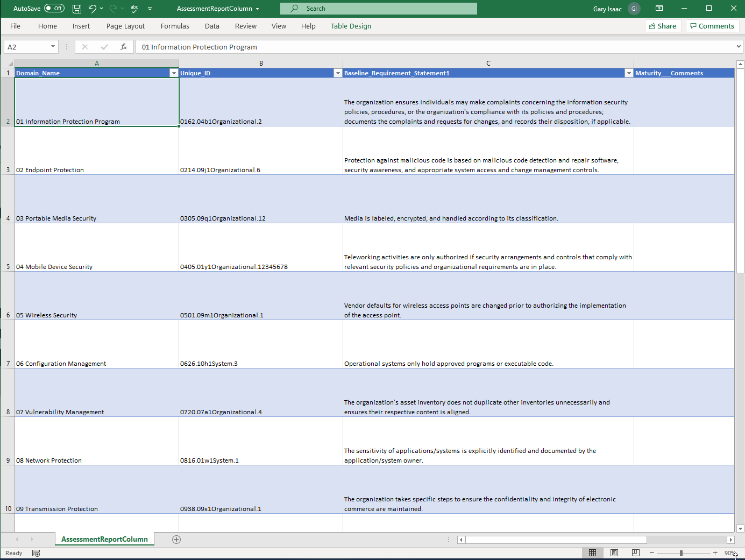Click vertical scrollbar down arrow

[740, 528]
